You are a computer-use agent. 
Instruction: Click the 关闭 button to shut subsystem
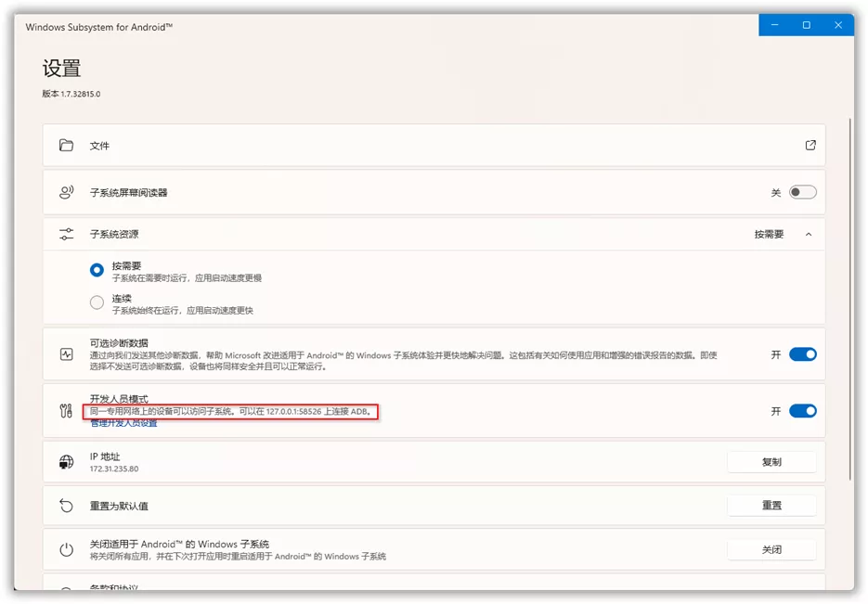pos(771,549)
